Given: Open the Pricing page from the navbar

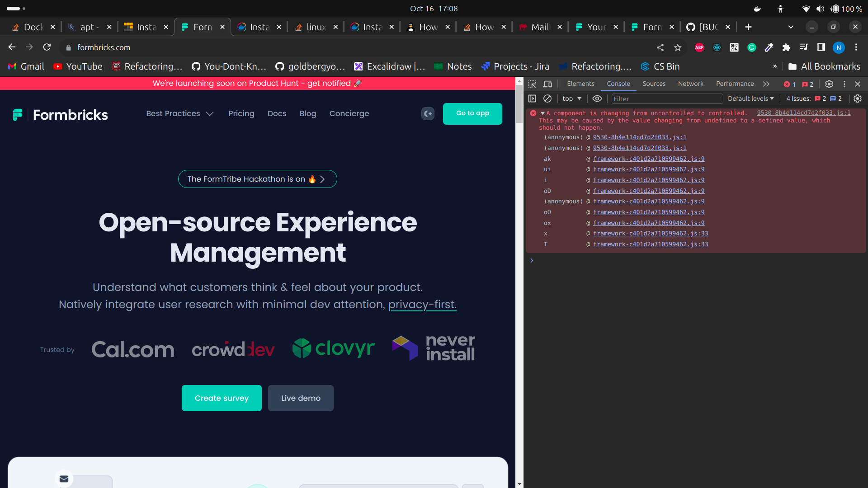Looking at the screenshot, I should pos(241,114).
